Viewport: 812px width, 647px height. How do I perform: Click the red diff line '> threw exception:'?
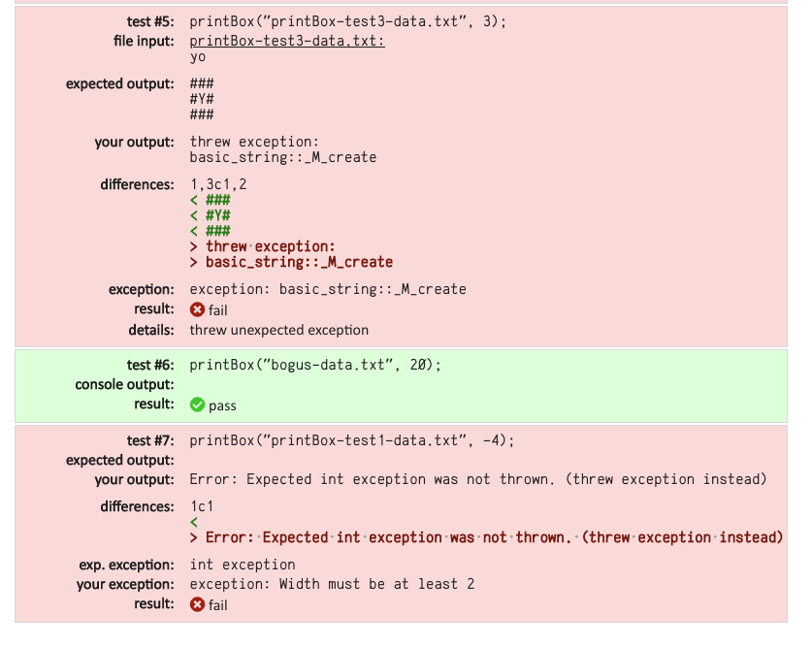click(x=263, y=247)
